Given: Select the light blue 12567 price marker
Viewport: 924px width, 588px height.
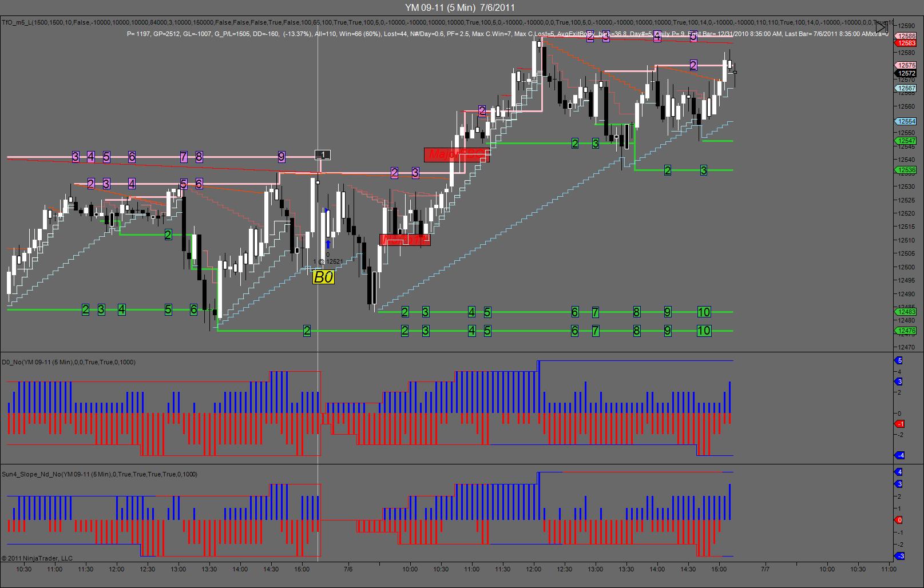Looking at the screenshot, I should point(906,89).
